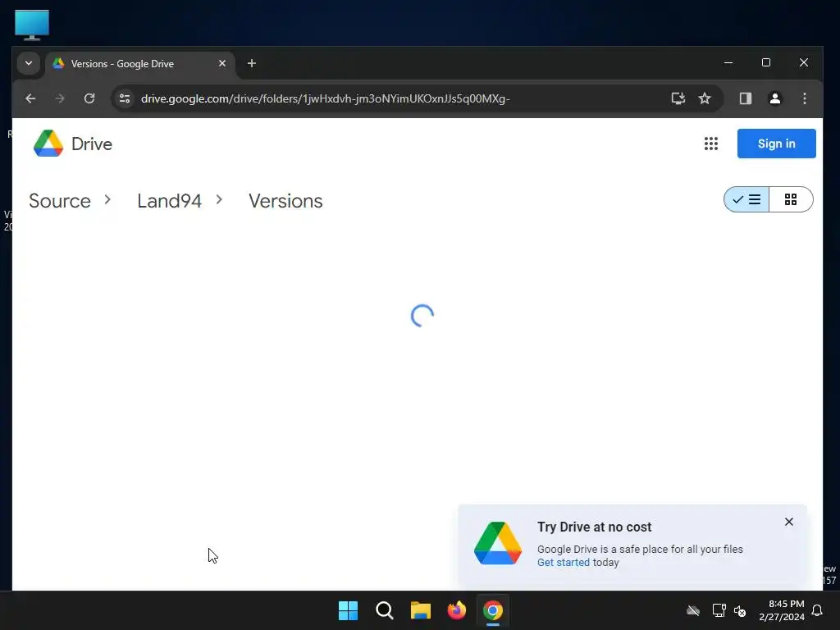Select the Versions breadcrumb
Image resolution: width=840 pixels, height=630 pixels.
pyautogui.click(x=285, y=201)
